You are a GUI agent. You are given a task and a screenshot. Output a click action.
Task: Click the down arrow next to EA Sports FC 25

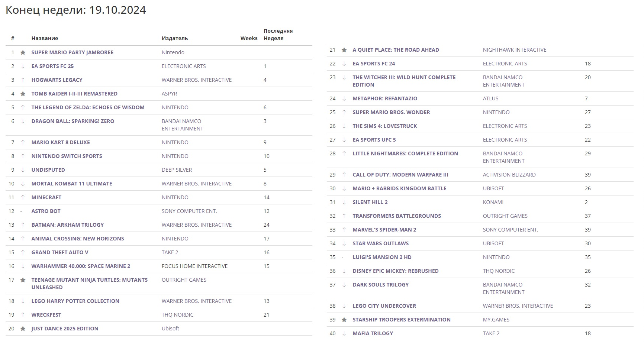[23, 66]
